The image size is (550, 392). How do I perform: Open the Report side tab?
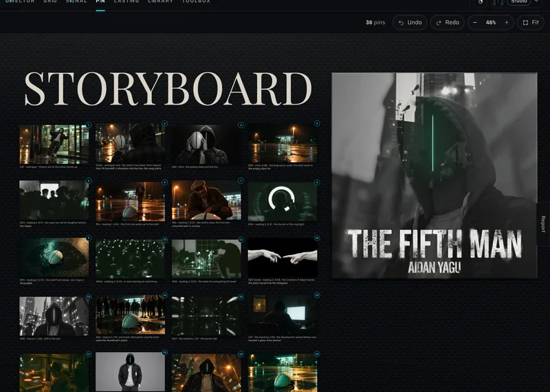click(543, 224)
